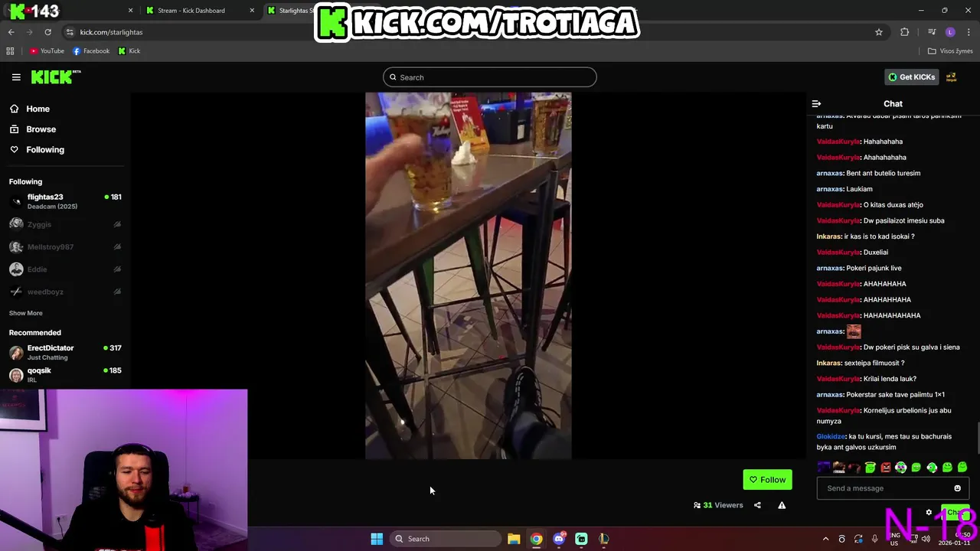Click the report stream warning icon

coord(782,505)
